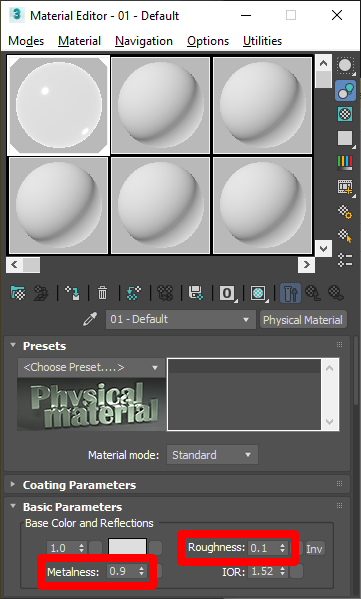Open Material Editor Options gear-checker icon

[x=345, y=211]
